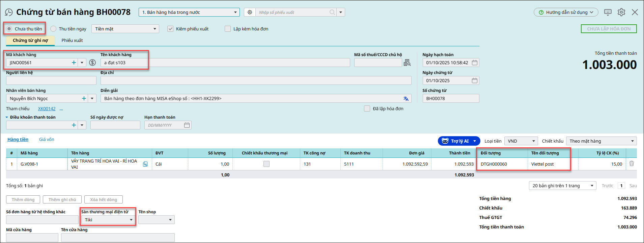This screenshot has width=644, height=243.
Task: Click the customer debt dollar icon
Action: pos(92,63)
